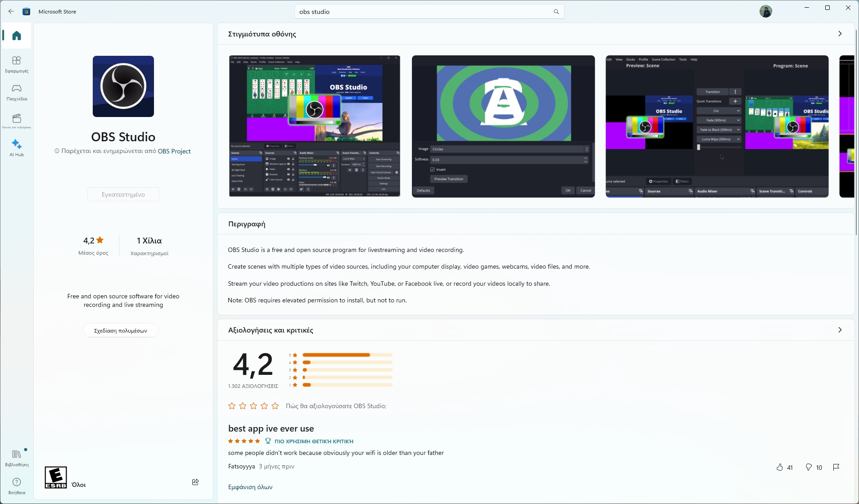Open the Παιχνίδια (Gaming) section
859x504 pixels.
pyautogui.click(x=17, y=92)
